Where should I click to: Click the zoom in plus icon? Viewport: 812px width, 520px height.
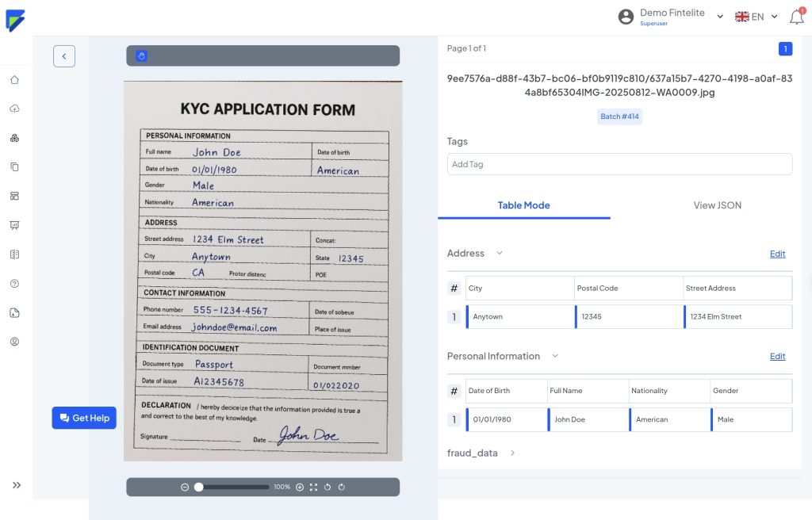pyautogui.click(x=300, y=487)
